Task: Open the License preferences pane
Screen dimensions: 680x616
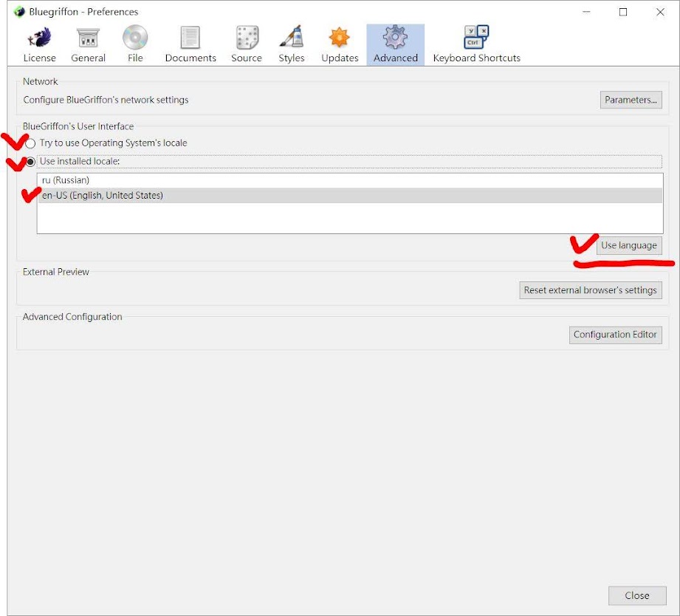Action: point(39,45)
